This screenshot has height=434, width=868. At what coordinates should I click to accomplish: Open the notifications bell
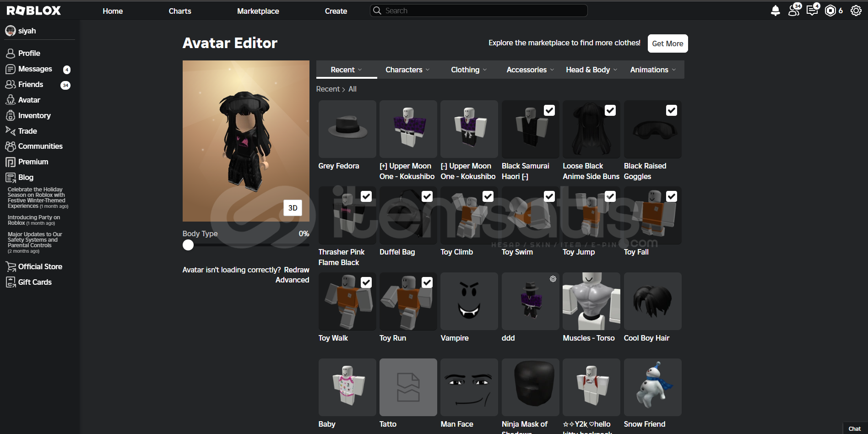point(775,11)
